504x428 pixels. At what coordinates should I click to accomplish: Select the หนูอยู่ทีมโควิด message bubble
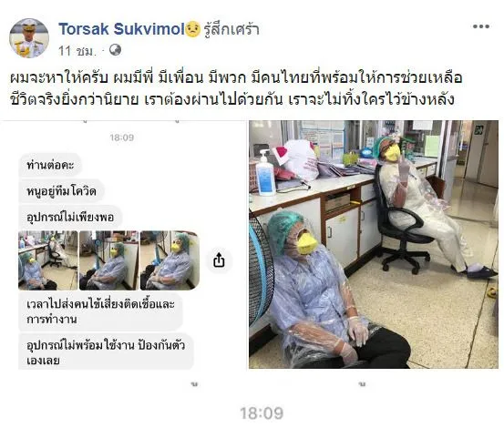point(61,191)
